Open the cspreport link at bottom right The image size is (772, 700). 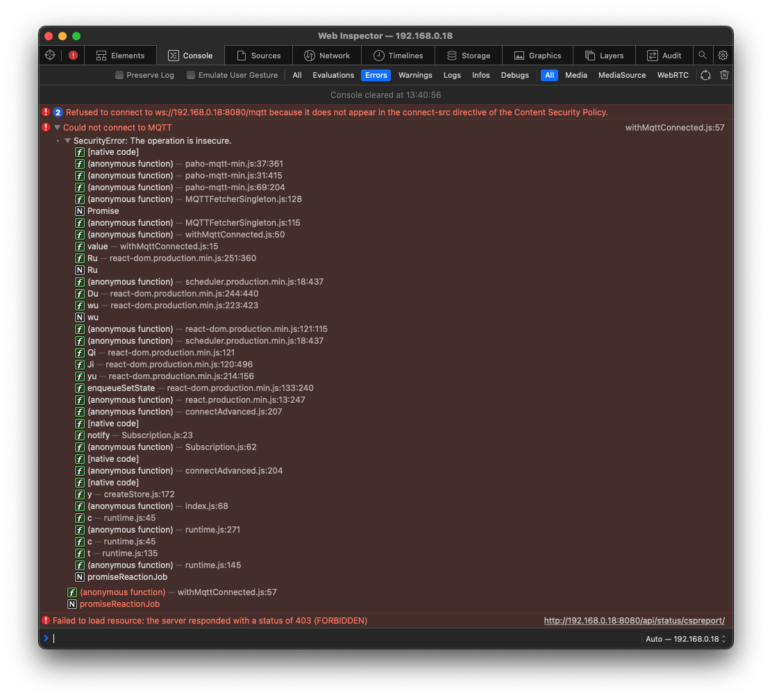(x=634, y=620)
